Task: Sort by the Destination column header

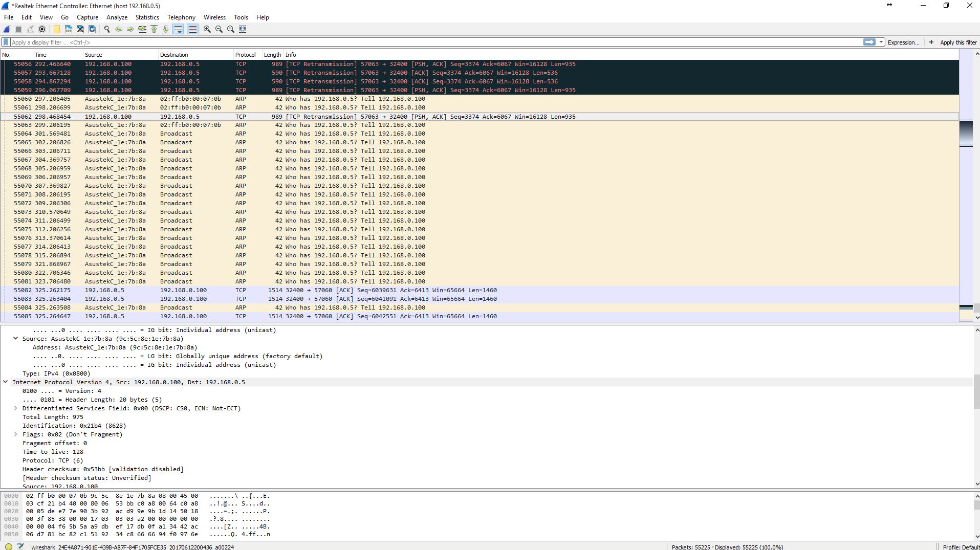Action: pos(195,55)
